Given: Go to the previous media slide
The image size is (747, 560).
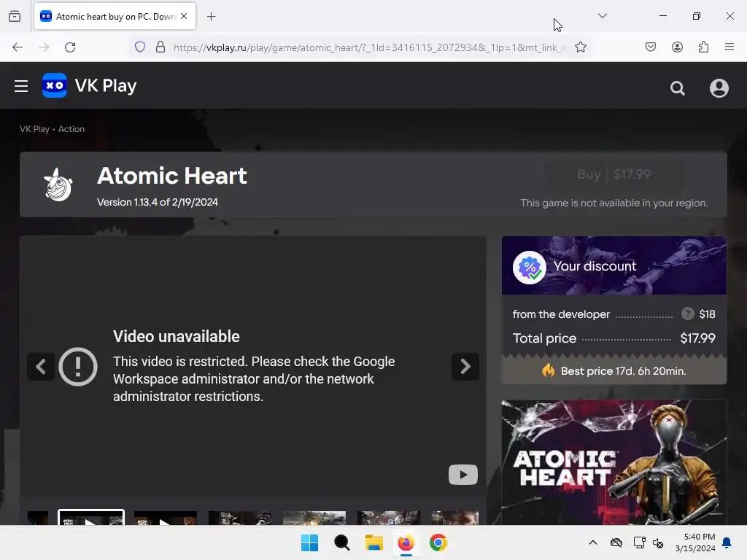Looking at the screenshot, I should [41, 366].
